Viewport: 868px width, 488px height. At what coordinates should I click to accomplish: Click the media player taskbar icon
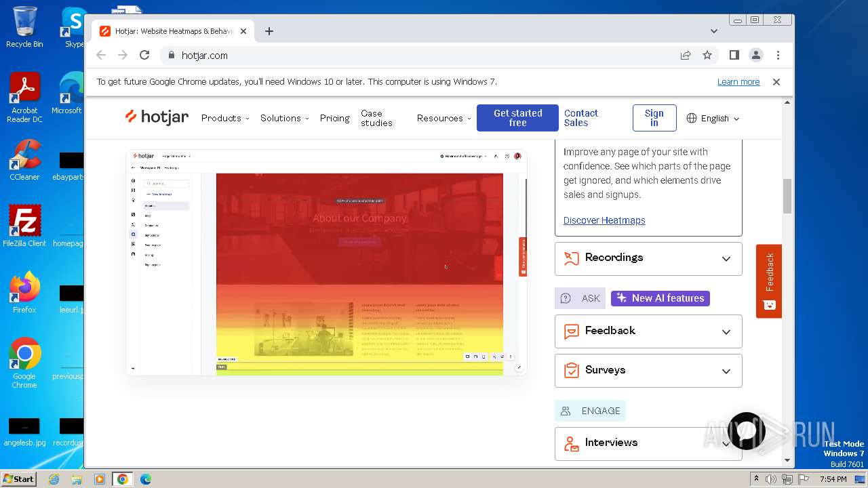100,479
